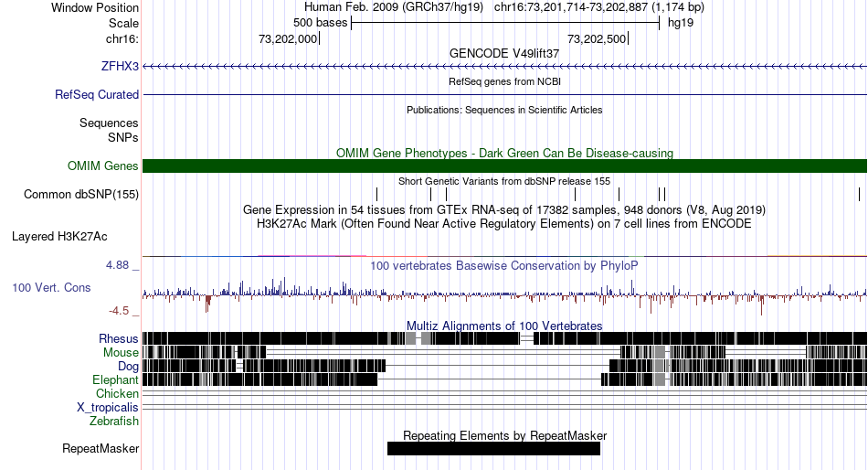Click the Layered H3K27Ac track label
This screenshot has height=470, width=868.
[59, 236]
